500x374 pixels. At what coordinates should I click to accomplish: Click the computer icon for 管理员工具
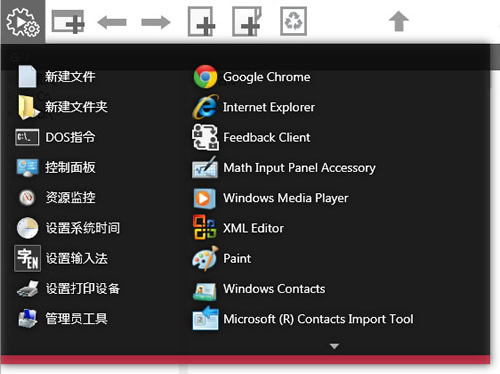[27, 319]
